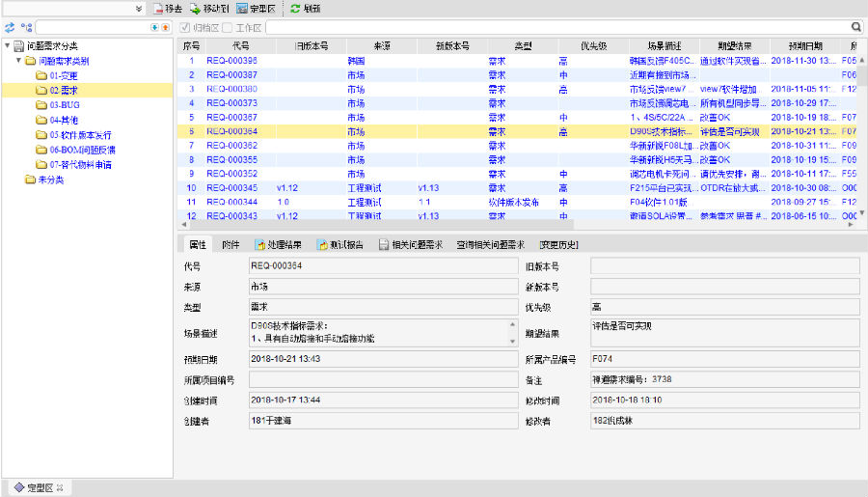This screenshot has width=868, height=497.
Task: Click the 代号 field showing REQ-000364
Action: point(382,265)
